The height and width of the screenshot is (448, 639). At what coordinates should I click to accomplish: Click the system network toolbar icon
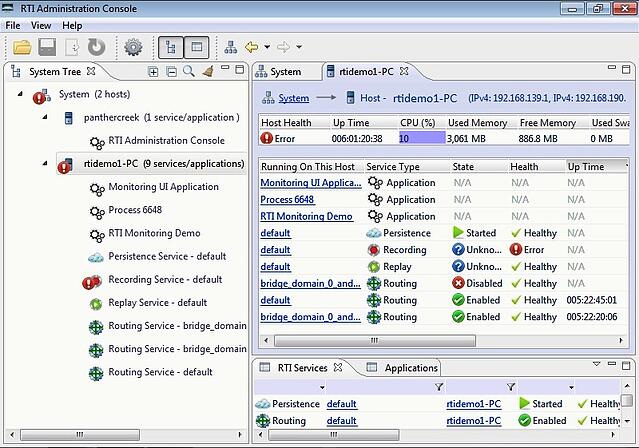point(231,47)
